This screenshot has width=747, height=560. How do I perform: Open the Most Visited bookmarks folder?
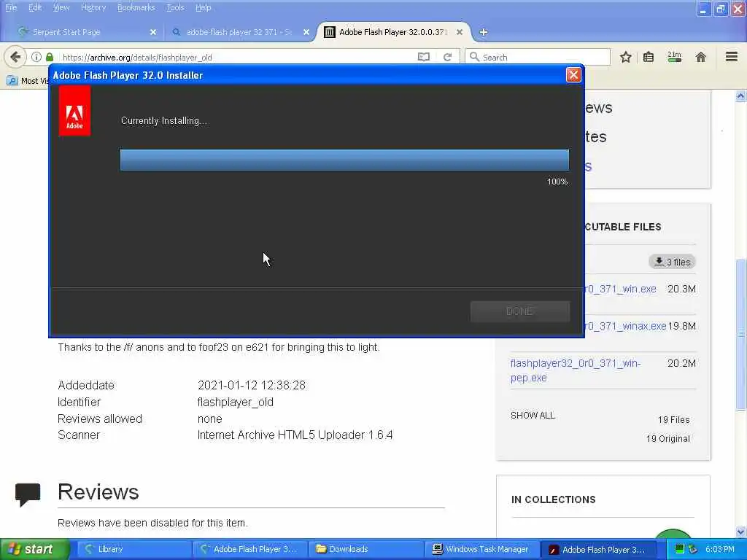27,80
